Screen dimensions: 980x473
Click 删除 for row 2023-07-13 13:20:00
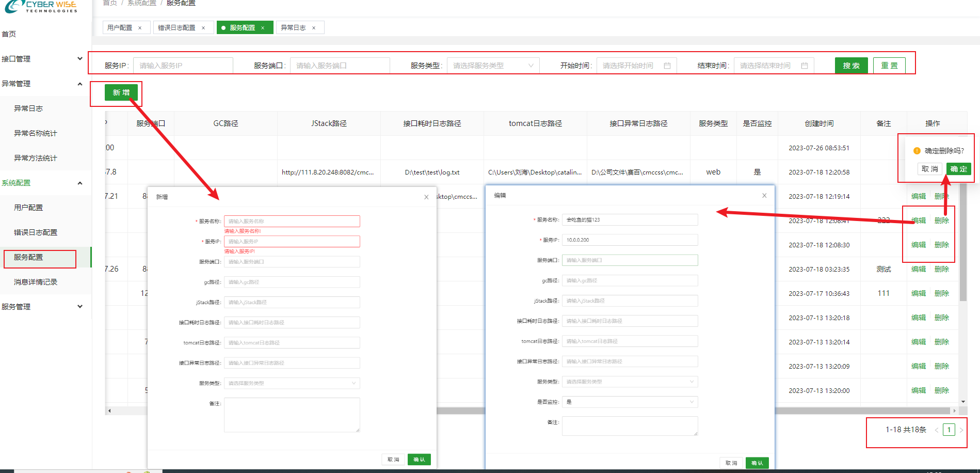942,390
